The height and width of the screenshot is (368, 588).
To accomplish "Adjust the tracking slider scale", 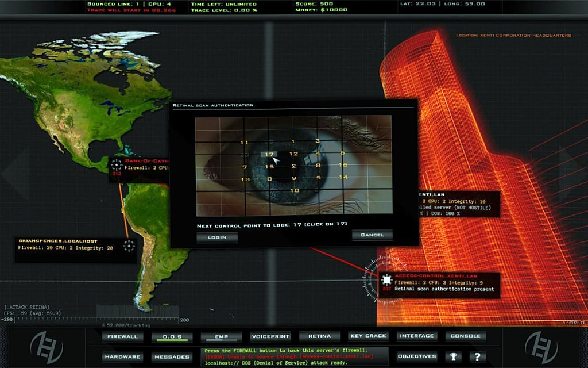I will click(x=96, y=320).
